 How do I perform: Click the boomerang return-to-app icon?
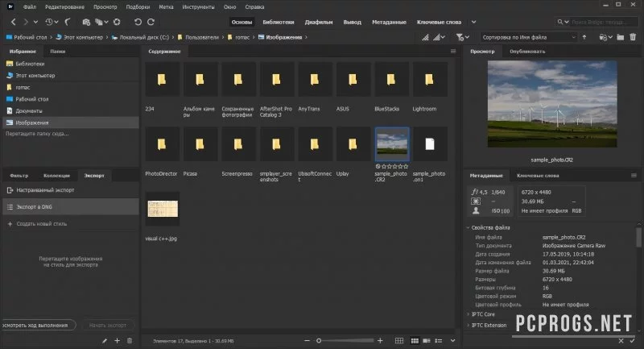(68, 23)
